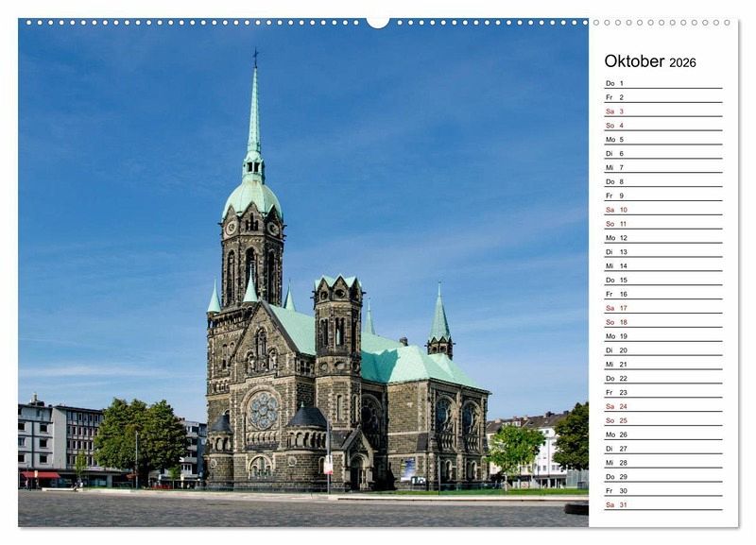Image resolution: width=756 pixels, height=545 pixels.
Task: Click the clock on the church tower
Action: [x=231, y=228]
